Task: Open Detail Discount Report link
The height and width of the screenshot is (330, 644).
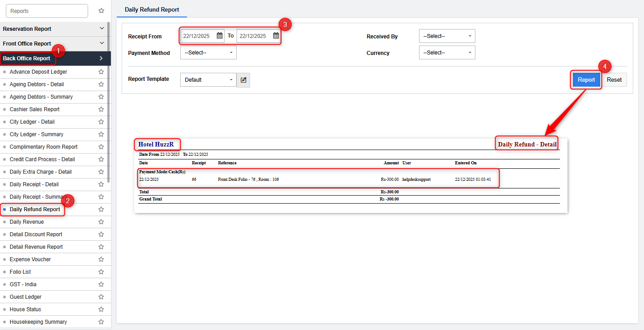Action: 36,234
